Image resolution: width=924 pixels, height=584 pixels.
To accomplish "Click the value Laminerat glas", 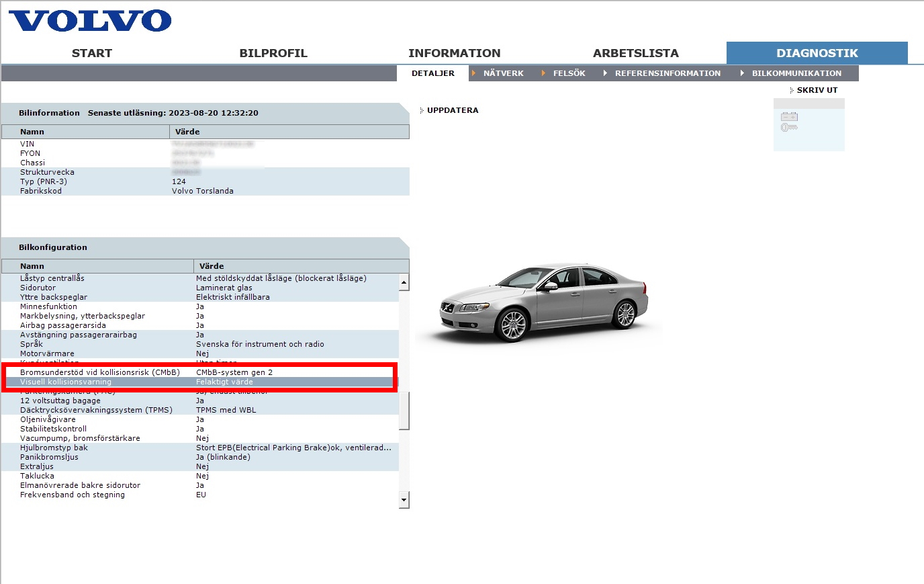I will pyautogui.click(x=224, y=288).
